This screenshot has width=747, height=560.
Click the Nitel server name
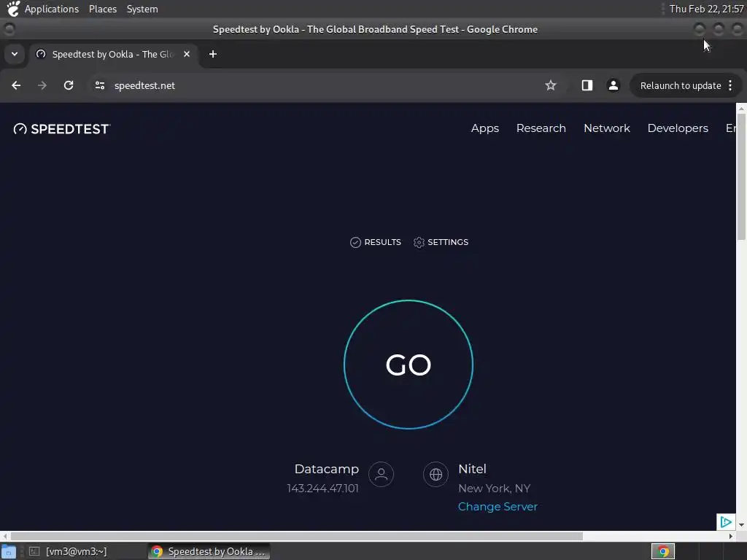(x=472, y=469)
